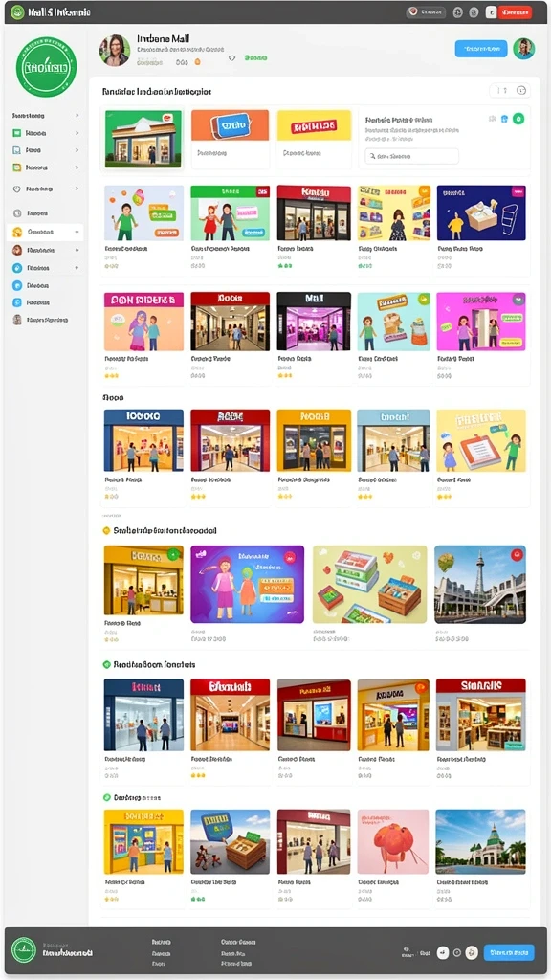Viewport: 551px width, 980px height.
Task: Click the red button in the top bar
Action: (516, 11)
